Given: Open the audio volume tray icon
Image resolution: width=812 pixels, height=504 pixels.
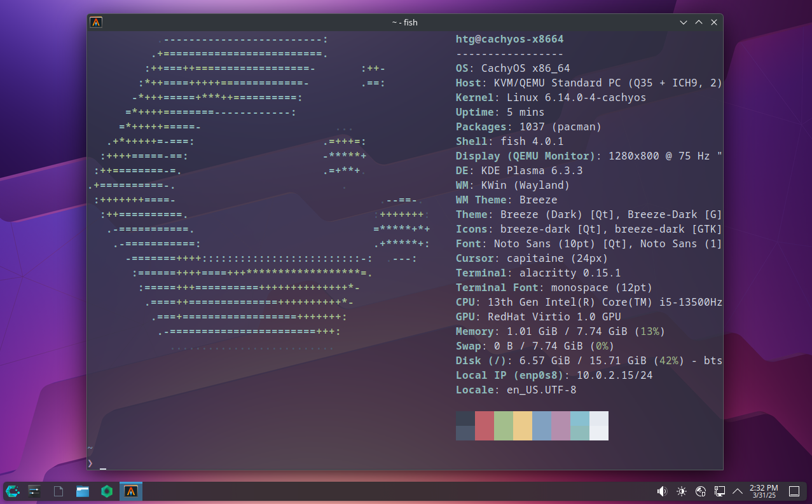Looking at the screenshot, I should 662,491.
